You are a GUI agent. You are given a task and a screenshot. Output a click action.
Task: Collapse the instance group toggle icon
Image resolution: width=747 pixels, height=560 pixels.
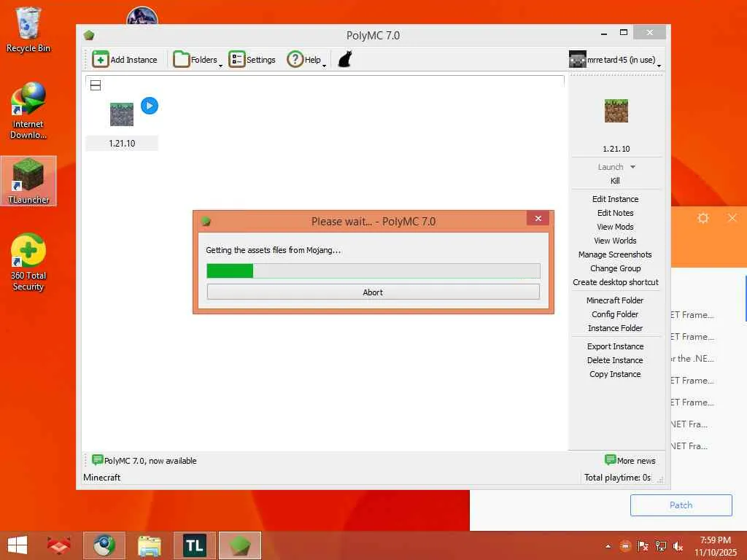[96, 85]
